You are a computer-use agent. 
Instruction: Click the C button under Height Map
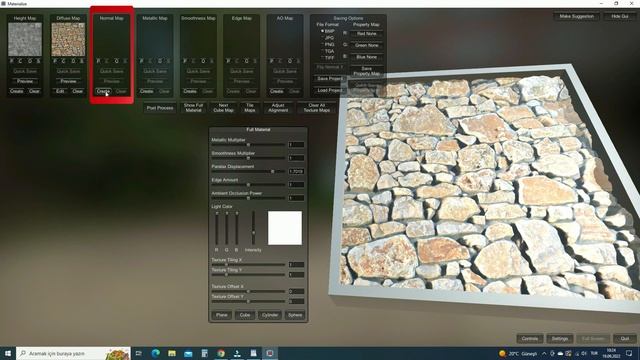click(x=20, y=61)
